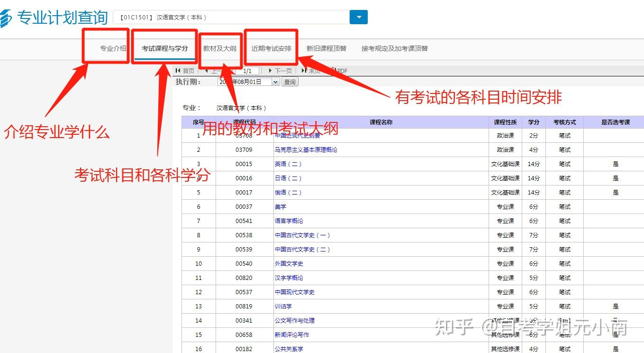Click the 美学 course link
Viewport: 644px width, 353px height.
pos(280,207)
